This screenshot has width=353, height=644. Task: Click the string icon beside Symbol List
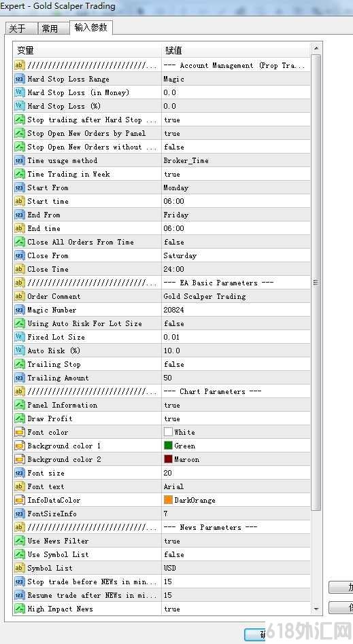tap(19, 568)
